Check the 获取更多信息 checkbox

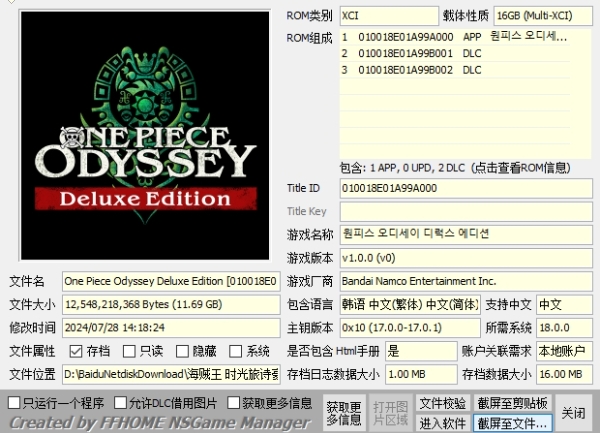[233, 403]
